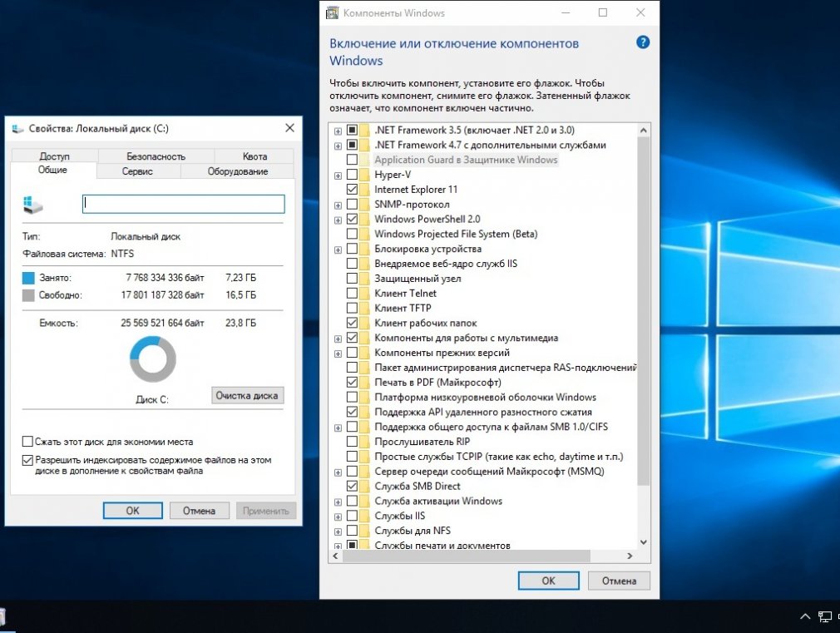Click OK in disk Properties dialog
The image size is (840, 633).
132,511
